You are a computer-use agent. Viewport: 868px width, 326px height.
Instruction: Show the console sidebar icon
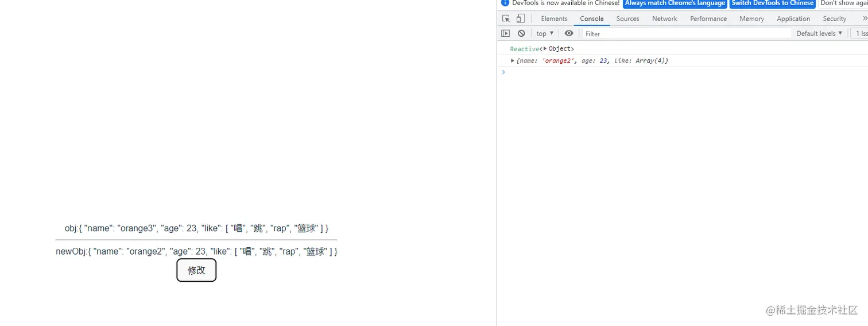505,33
